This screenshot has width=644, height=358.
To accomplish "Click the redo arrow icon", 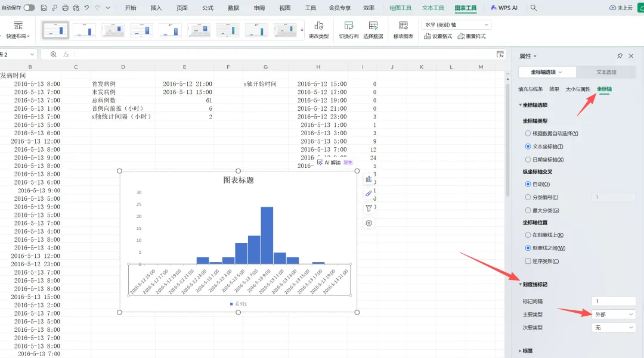I will 97,8.
